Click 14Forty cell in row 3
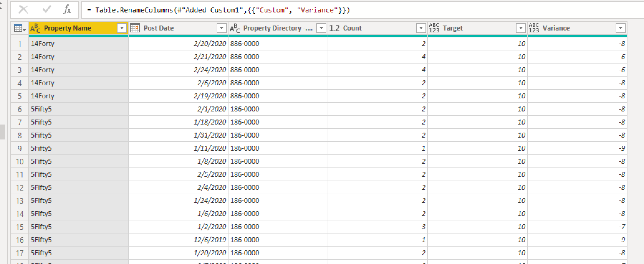The image size is (644, 264). 79,70
